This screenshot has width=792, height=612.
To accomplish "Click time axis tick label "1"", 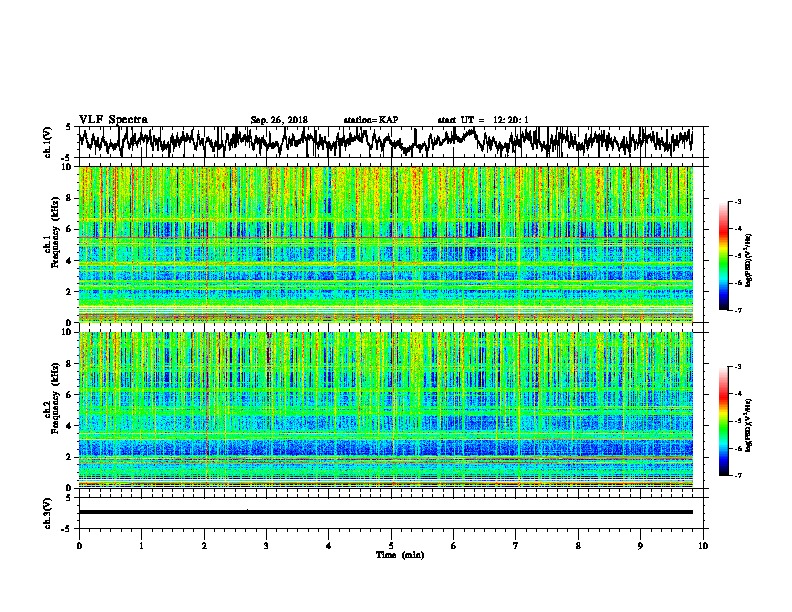I will pyautogui.click(x=141, y=546).
